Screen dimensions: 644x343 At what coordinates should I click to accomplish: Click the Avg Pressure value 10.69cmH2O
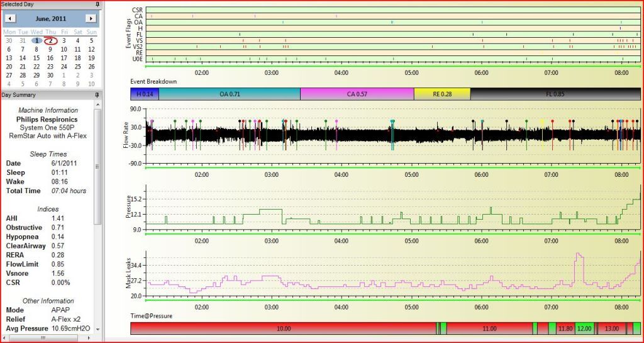point(72,329)
